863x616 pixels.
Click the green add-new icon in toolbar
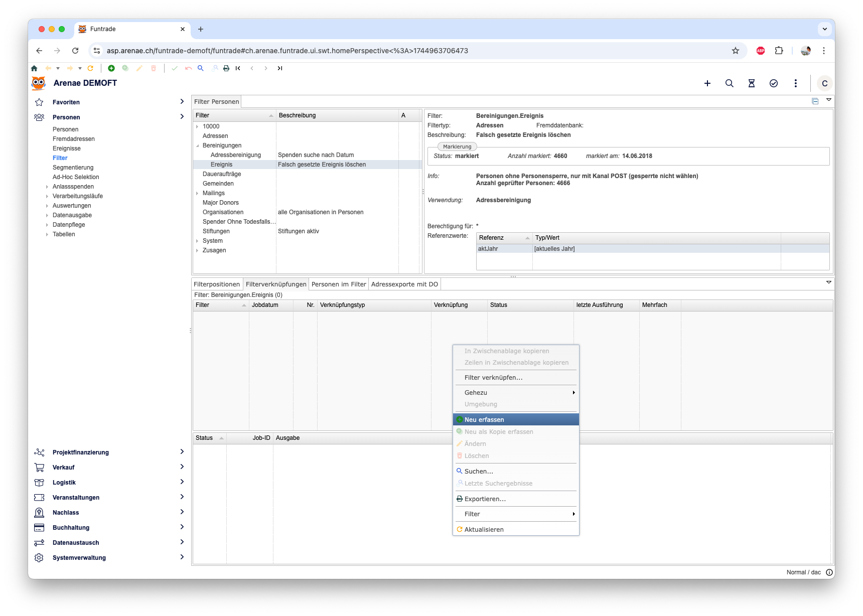coord(111,68)
